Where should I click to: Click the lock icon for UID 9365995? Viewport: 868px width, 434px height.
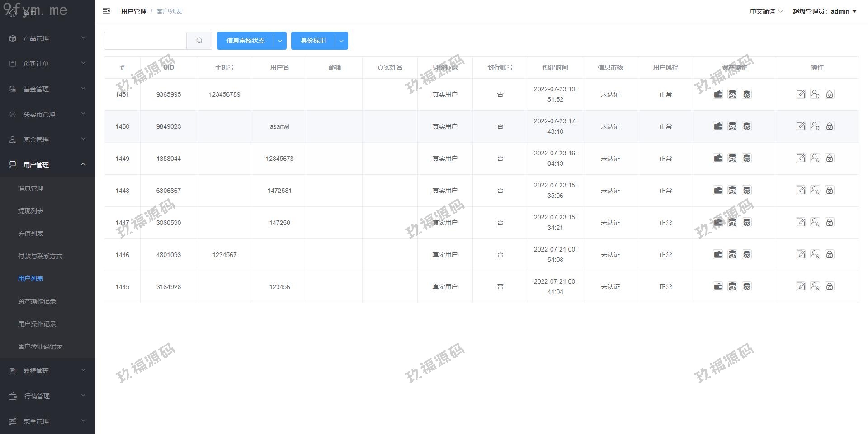[x=830, y=94]
